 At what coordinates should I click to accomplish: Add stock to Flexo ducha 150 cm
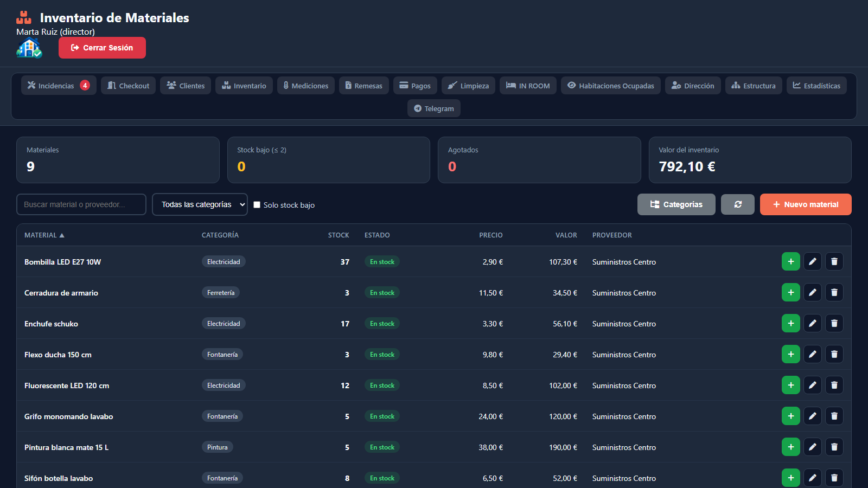click(x=790, y=354)
